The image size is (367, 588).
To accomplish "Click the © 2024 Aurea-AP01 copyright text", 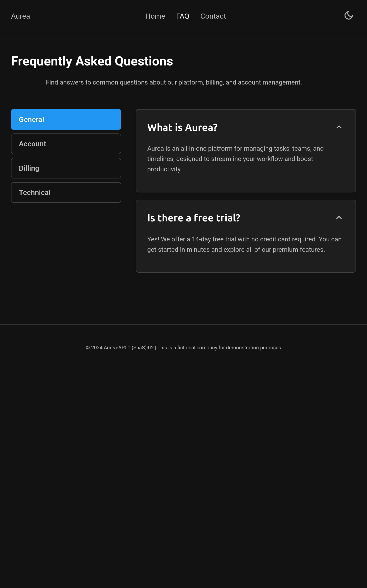I will [120, 348].
